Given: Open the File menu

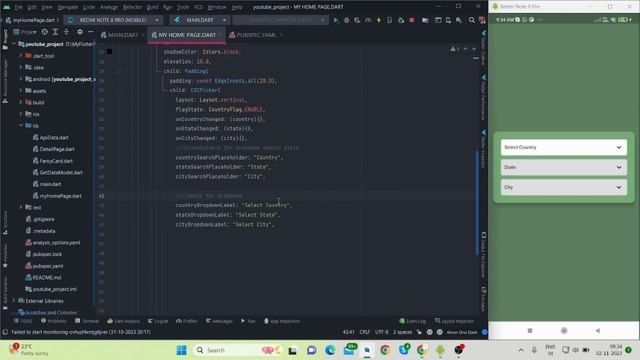Looking at the screenshot, I should pyautogui.click(x=18, y=7).
